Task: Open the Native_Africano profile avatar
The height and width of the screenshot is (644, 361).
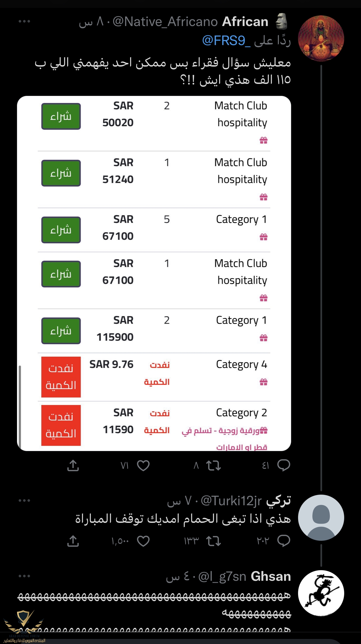Action: point(321,38)
